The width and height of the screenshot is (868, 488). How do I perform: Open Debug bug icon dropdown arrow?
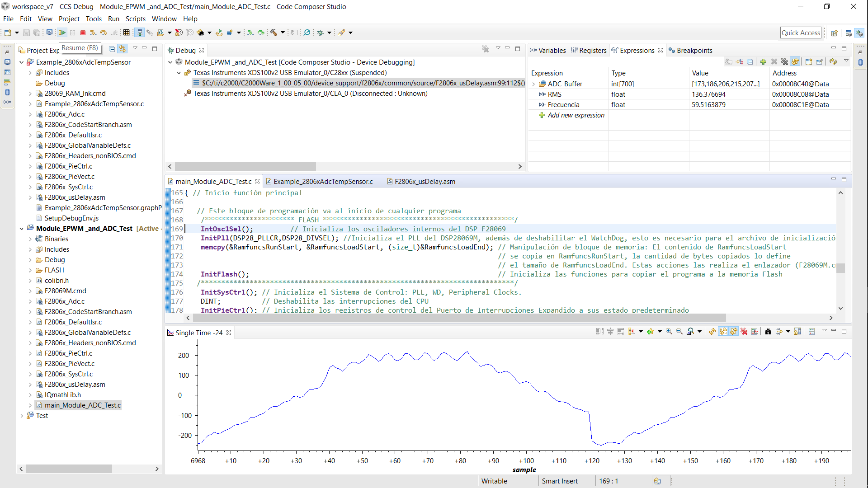click(330, 33)
